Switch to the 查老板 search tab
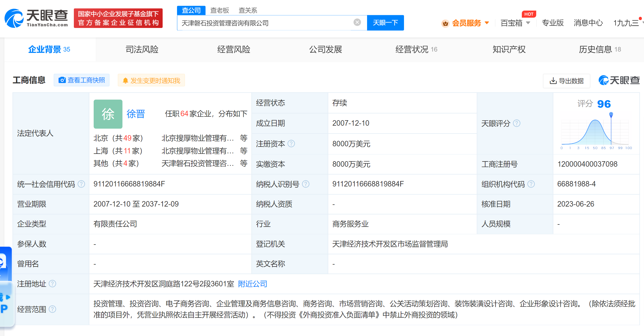The width and height of the screenshot is (644, 336). click(220, 10)
